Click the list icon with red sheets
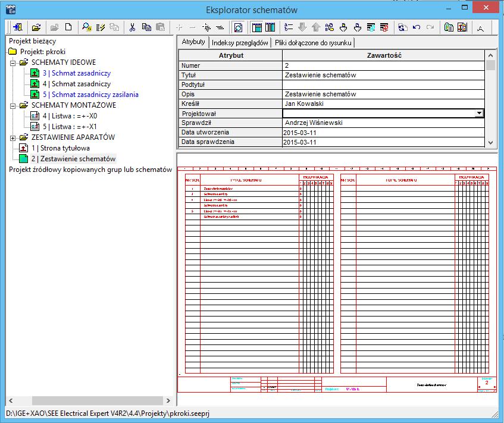The image size is (504, 423). tap(384, 27)
